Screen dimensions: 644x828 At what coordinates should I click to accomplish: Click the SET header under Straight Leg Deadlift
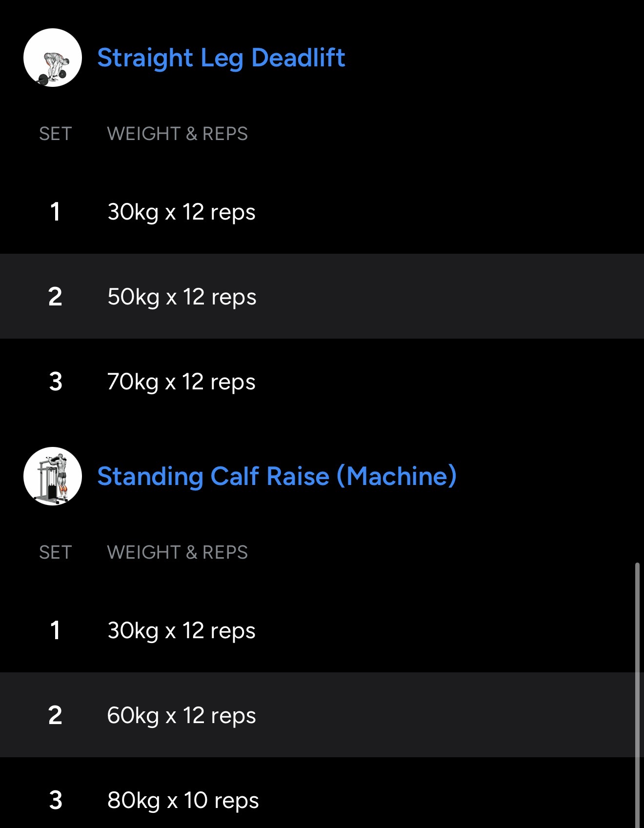pos(55,134)
